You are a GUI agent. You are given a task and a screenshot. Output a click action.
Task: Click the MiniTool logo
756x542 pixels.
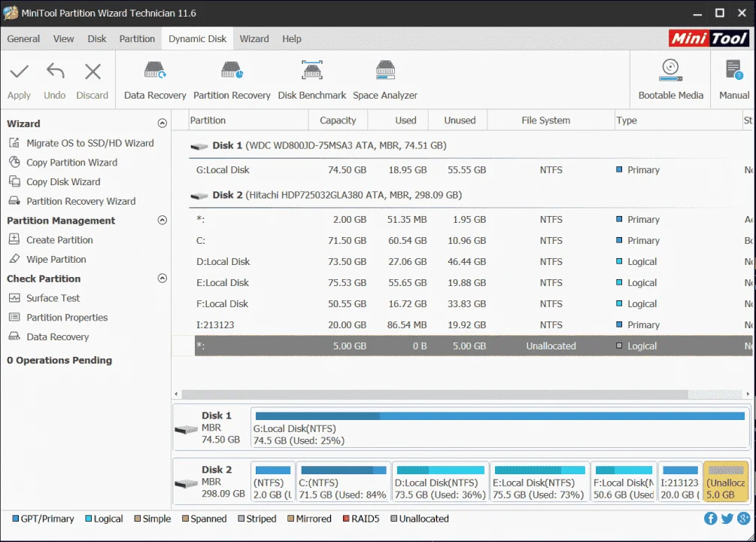click(709, 38)
